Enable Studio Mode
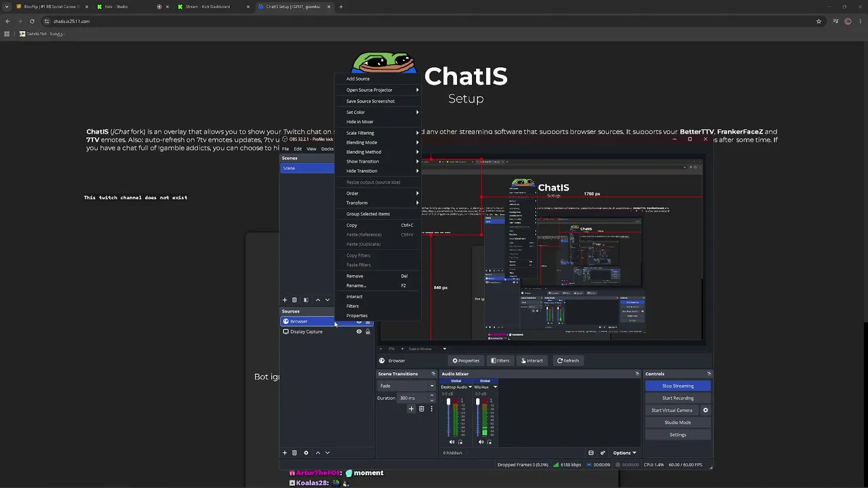Viewport: 868px width, 488px height. tap(677, 422)
